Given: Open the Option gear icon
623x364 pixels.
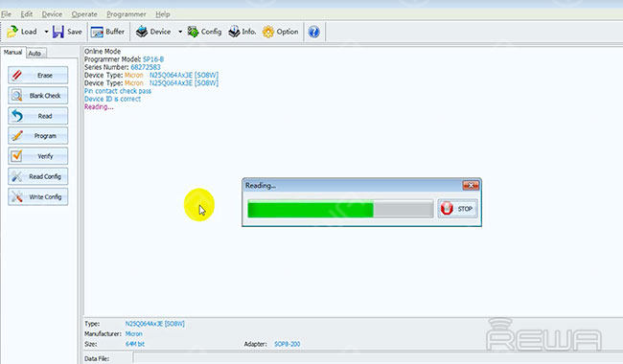Looking at the screenshot, I should tap(268, 32).
